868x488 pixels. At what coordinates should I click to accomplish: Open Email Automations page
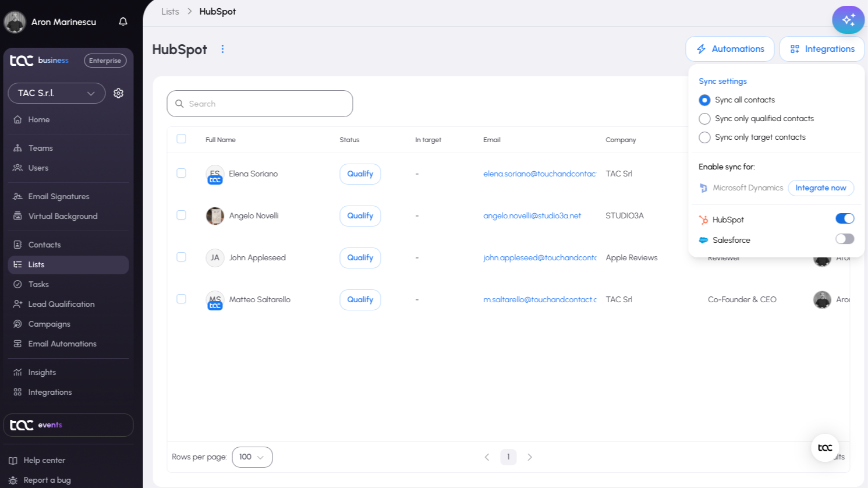click(68, 344)
